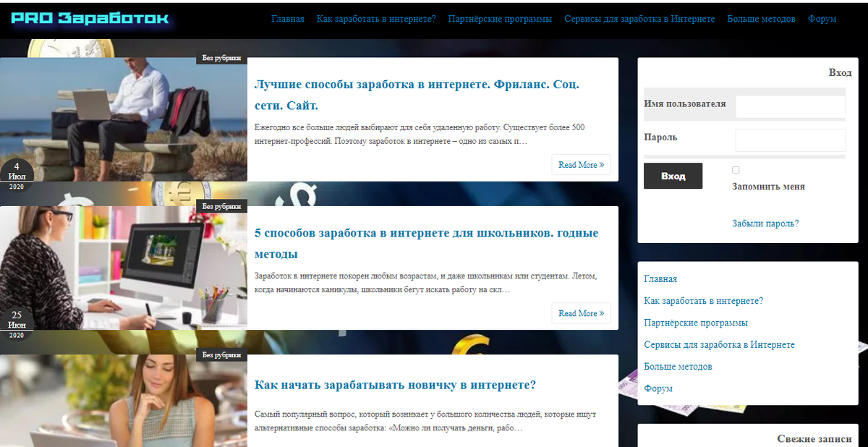Open Главная in the top navigation
This screenshot has height=447, width=868.
pyautogui.click(x=288, y=19)
